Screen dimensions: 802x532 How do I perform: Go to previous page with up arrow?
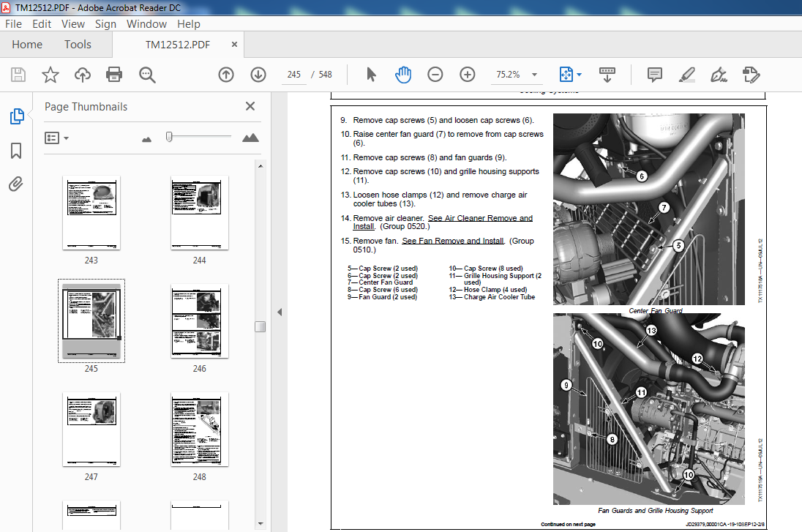pyautogui.click(x=226, y=75)
